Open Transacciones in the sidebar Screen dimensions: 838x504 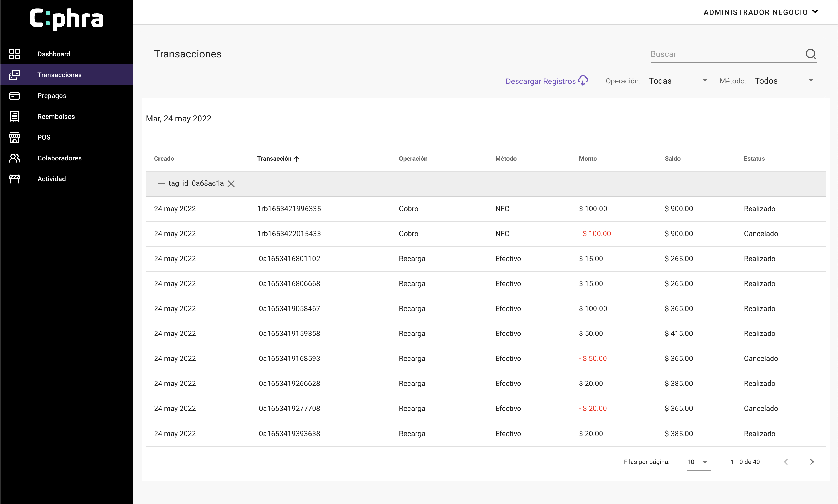pyautogui.click(x=60, y=75)
